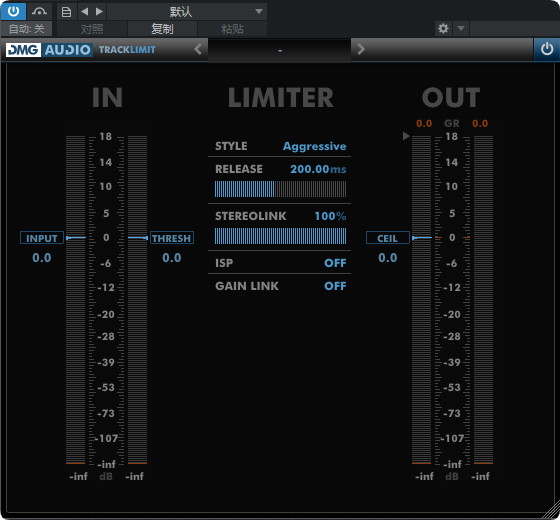The image size is (560, 520).
Task: Reset left GR peak 0.0 readout
Action: click(424, 124)
